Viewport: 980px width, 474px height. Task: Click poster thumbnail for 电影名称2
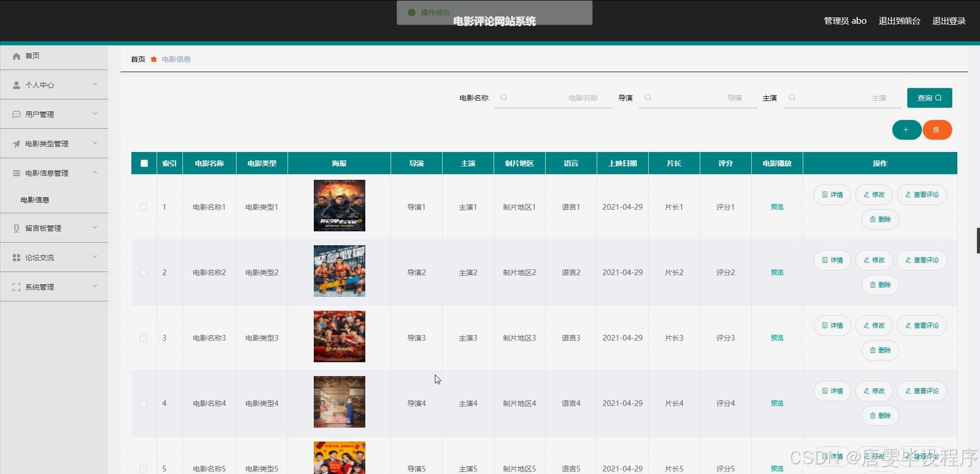[x=340, y=271]
